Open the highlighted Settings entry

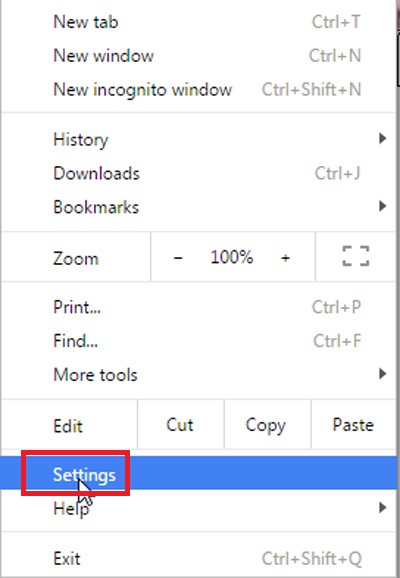point(199,473)
